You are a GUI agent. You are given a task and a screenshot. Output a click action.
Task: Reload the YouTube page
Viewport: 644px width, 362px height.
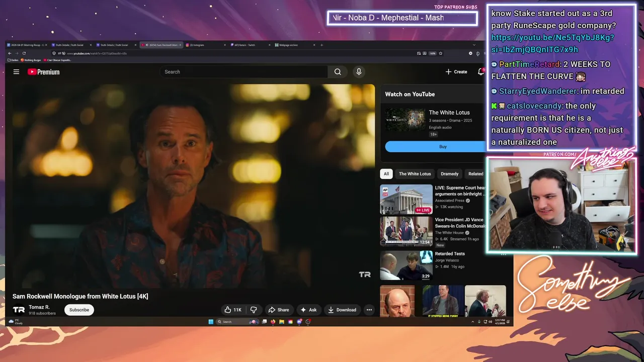click(x=24, y=53)
